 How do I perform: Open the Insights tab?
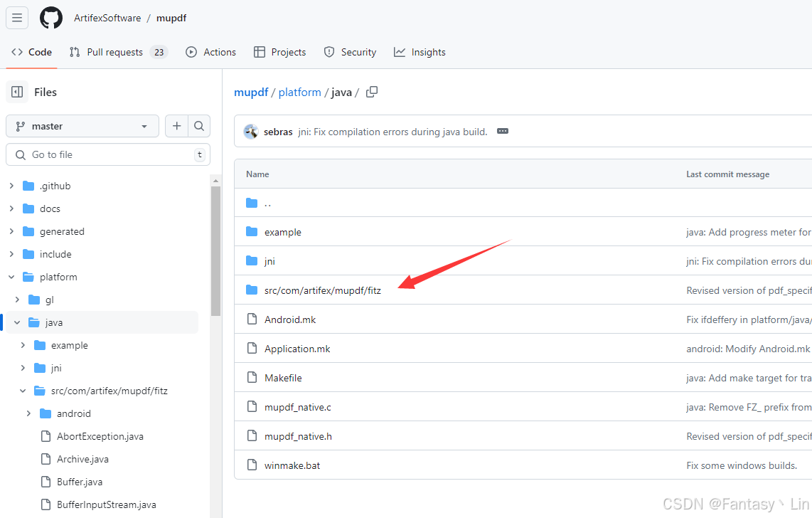click(420, 53)
